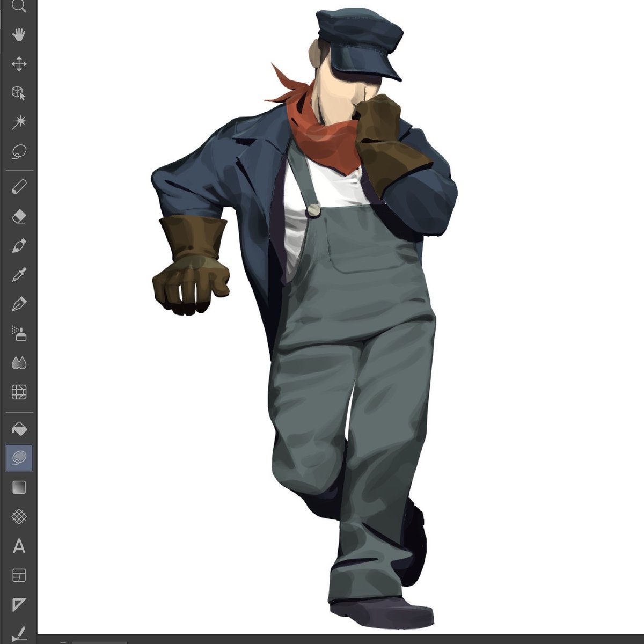The width and height of the screenshot is (644, 644).
Task: Select the Ruler triangle tool
Action: point(19,604)
